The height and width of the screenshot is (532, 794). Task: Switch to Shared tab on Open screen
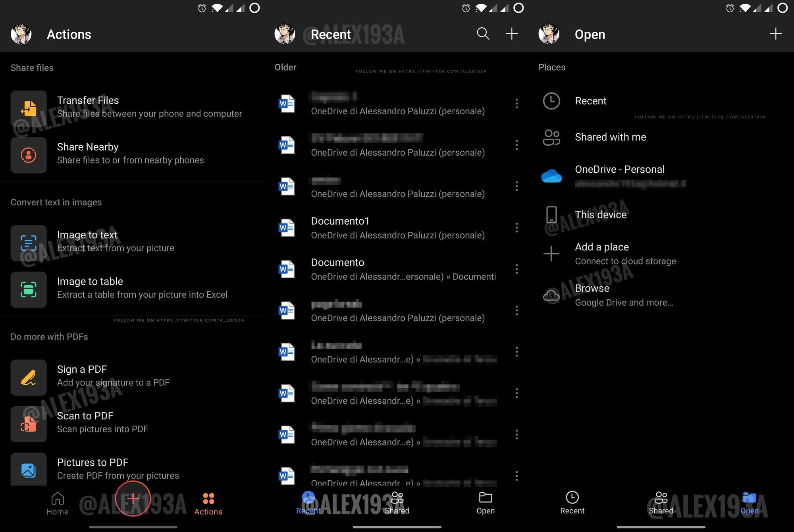661,503
